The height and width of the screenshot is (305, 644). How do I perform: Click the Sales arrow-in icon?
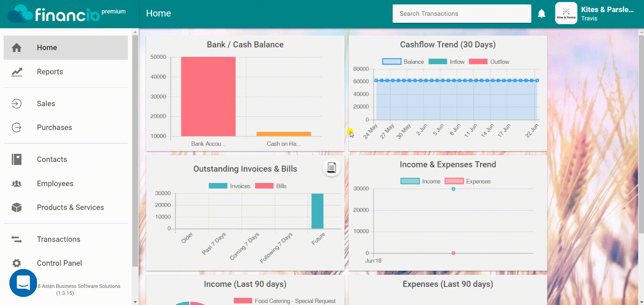coord(16,104)
